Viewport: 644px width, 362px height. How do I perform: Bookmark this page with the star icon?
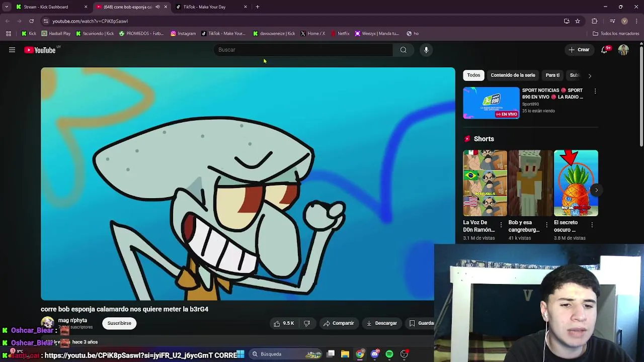578,21
